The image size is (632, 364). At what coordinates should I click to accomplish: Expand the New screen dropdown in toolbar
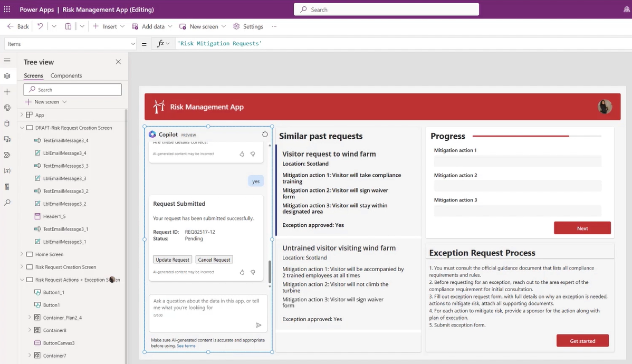pos(224,26)
